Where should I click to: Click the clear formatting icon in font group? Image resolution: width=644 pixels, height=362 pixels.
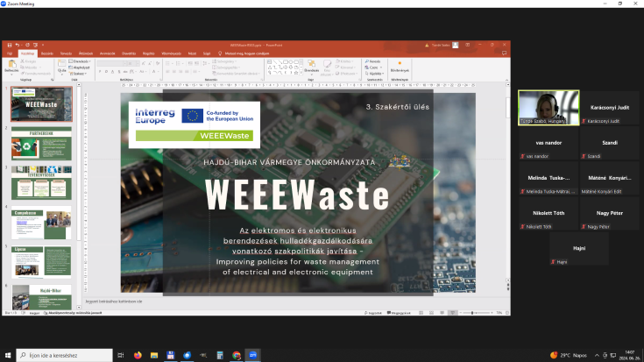coord(158,63)
